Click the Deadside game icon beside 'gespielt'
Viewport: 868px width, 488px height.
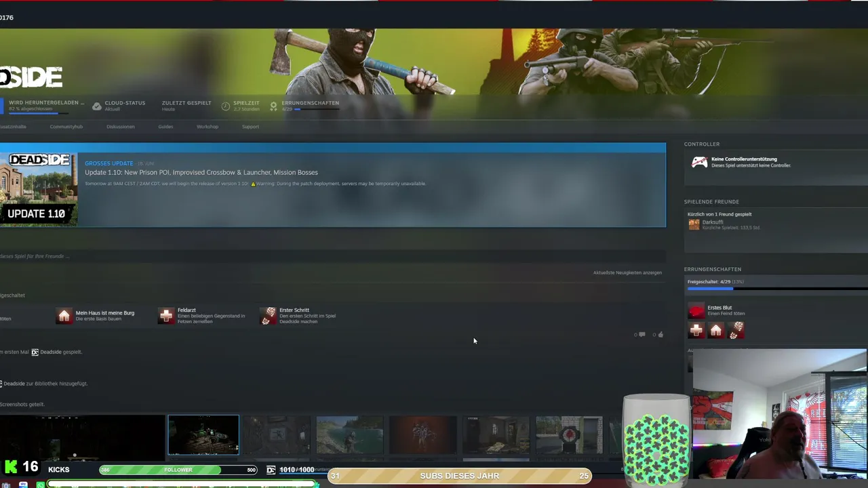[35, 352]
